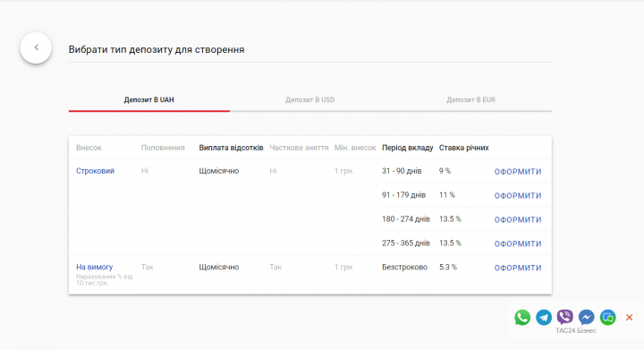Click ОФОРМИТИ for Безстроково deposit
Screen dimensions: 644x350
pos(518,268)
